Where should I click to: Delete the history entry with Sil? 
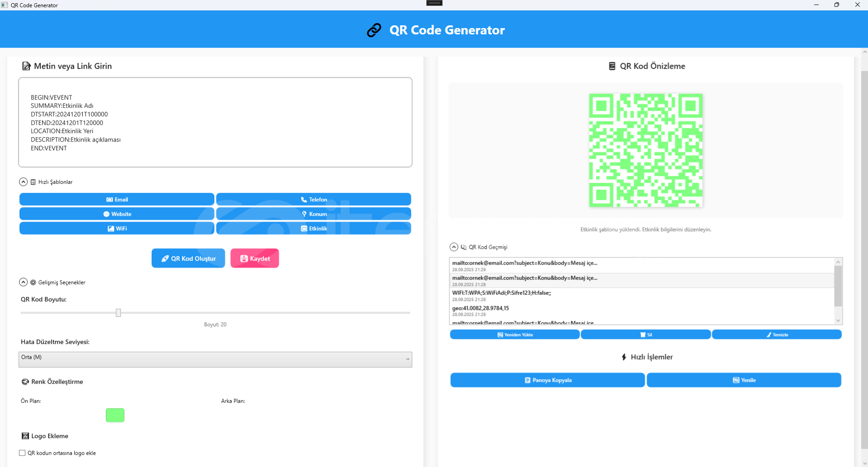(x=646, y=335)
